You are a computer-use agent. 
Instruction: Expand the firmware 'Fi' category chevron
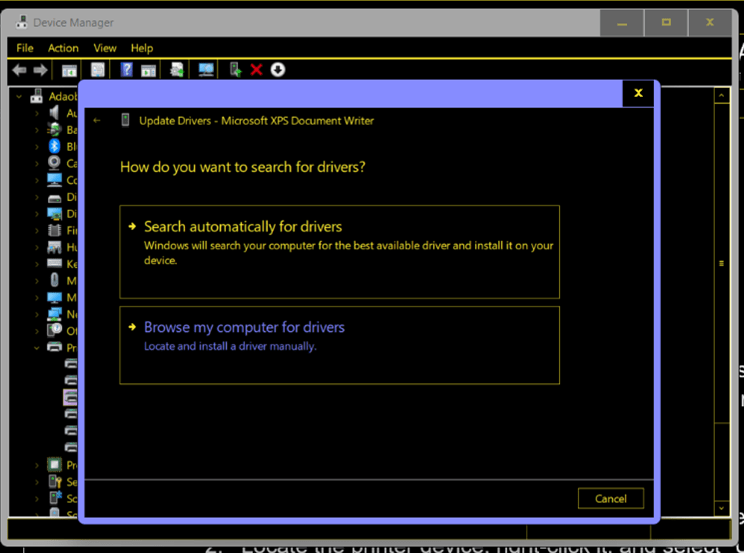click(37, 230)
